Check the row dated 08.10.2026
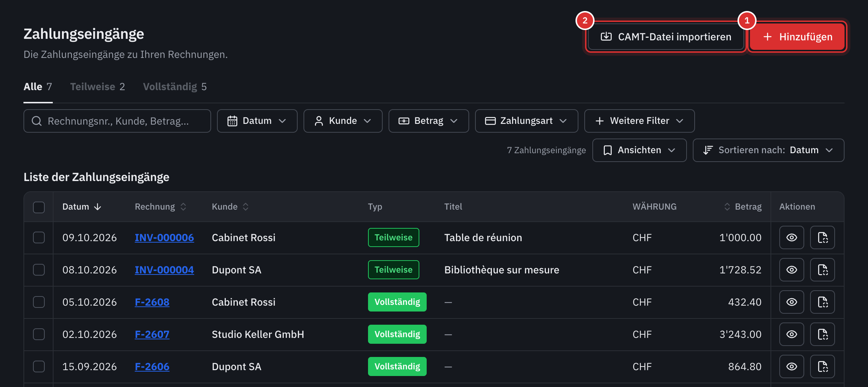Image resolution: width=868 pixels, height=387 pixels. tap(39, 270)
